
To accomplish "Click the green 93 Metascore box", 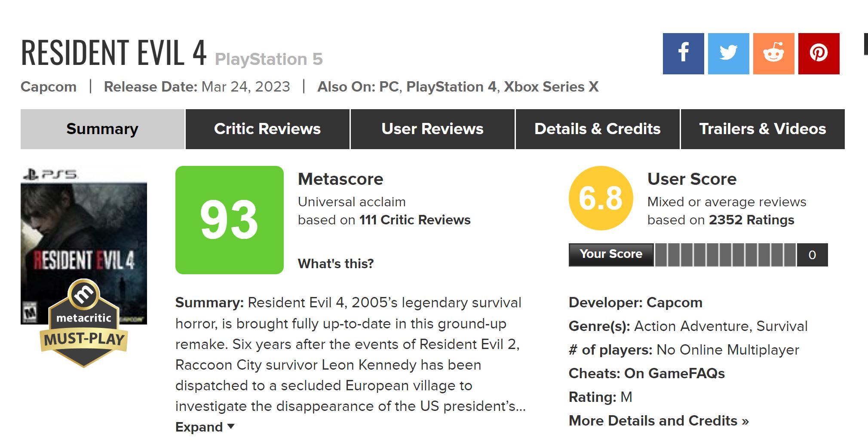I will 229,220.
